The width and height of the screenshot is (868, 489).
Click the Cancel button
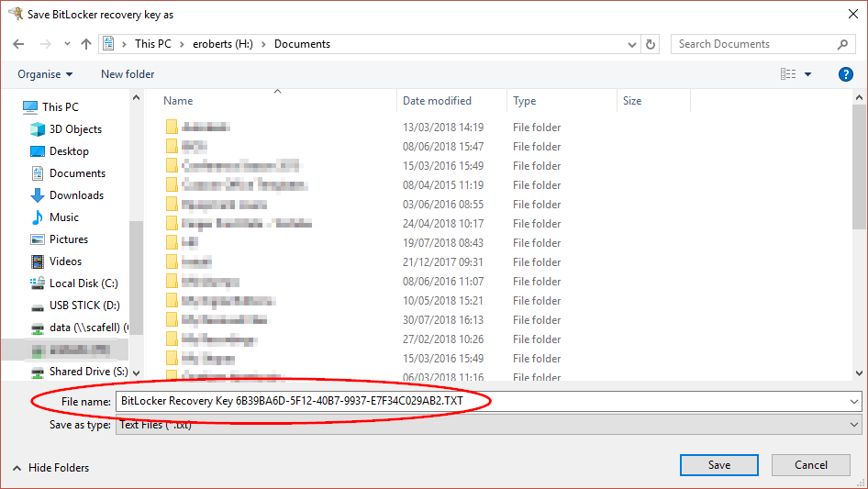coord(811,465)
